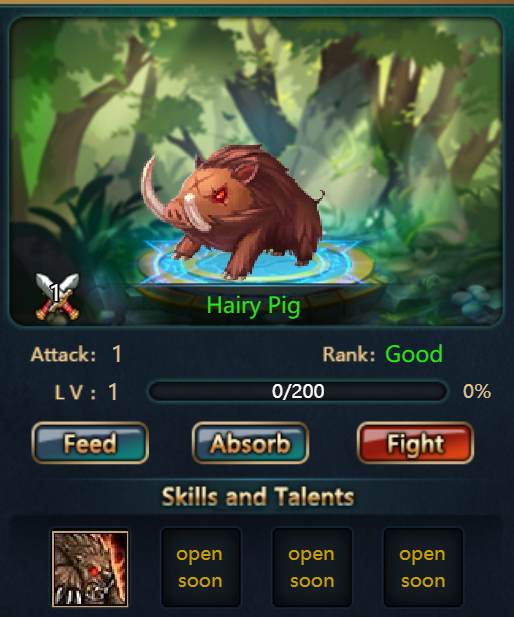Click the Good rank value
514x617 pixels.
tap(414, 354)
